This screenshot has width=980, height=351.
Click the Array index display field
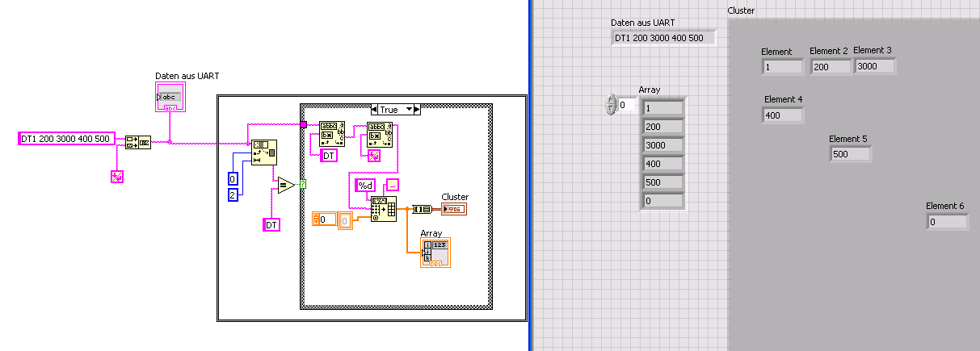(x=628, y=105)
